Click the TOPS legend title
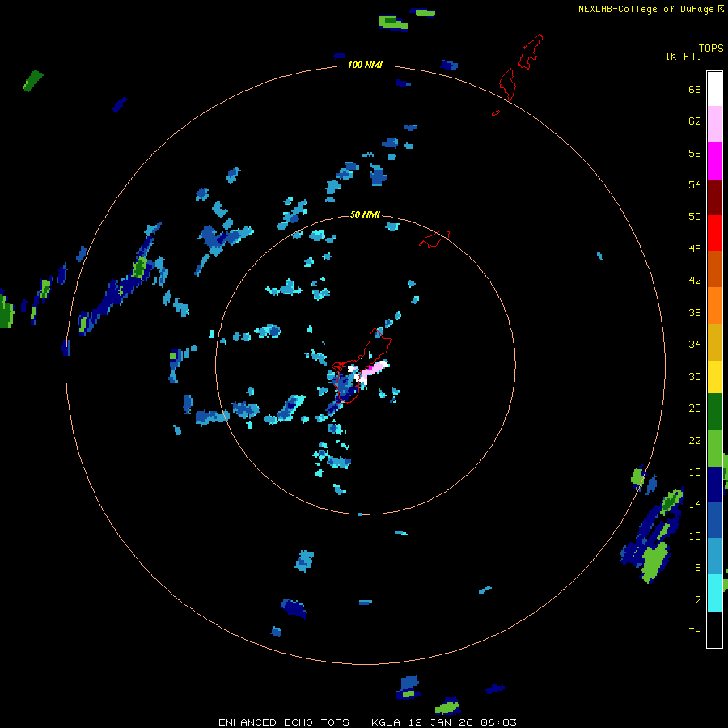The width and height of the screenshot is (728, 728). (711, 49)
